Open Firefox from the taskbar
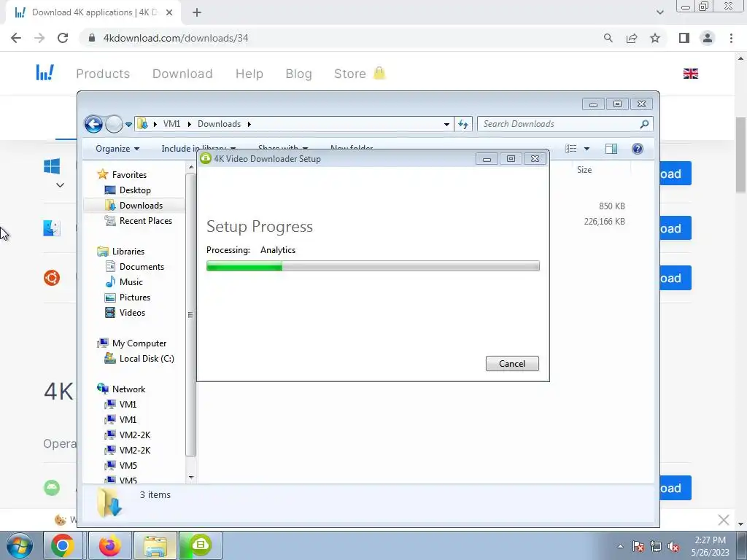This screenshot has width=747, height=560. [109, 545]
